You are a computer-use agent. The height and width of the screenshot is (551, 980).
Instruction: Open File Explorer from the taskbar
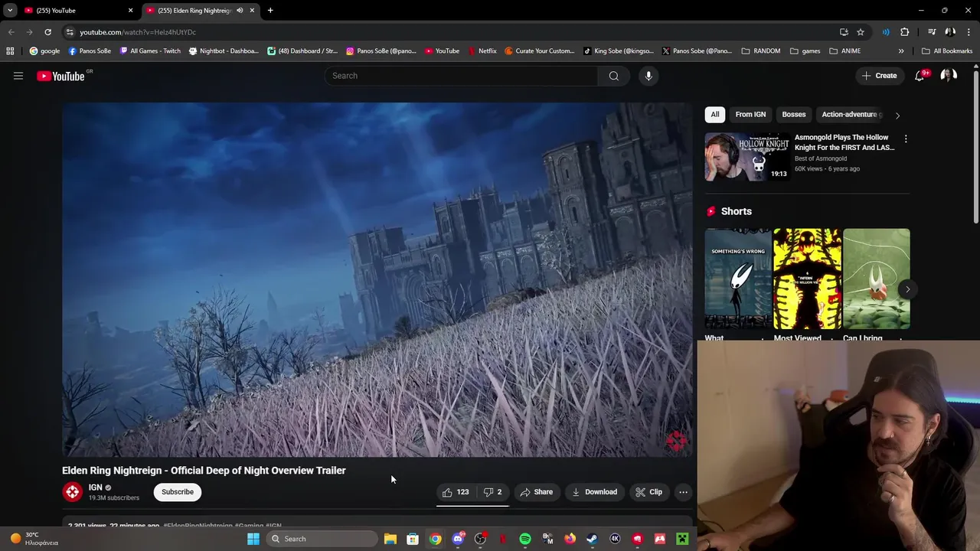[x=390, y=539]
